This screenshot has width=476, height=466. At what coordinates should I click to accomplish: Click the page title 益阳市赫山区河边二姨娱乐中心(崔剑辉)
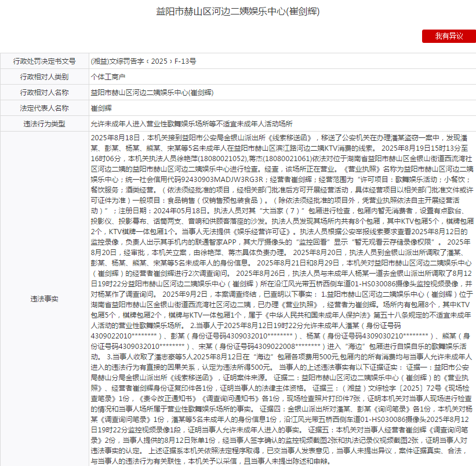coord(238,11)
